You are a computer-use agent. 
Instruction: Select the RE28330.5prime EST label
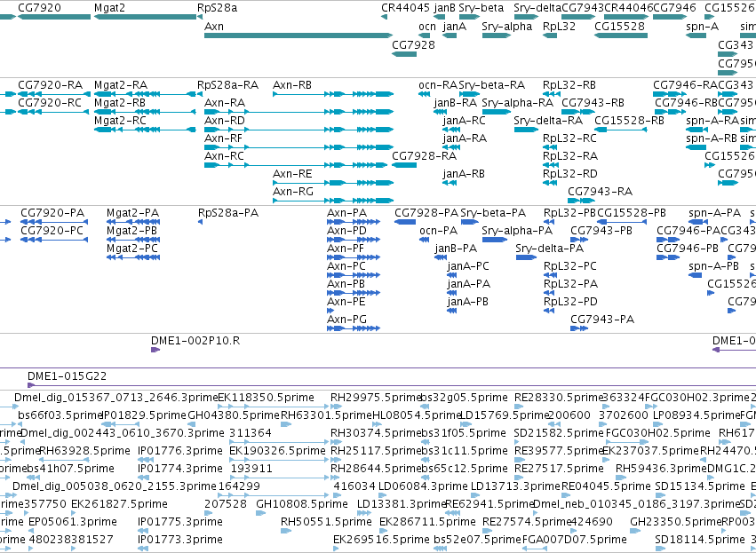(x=560, y=398)
